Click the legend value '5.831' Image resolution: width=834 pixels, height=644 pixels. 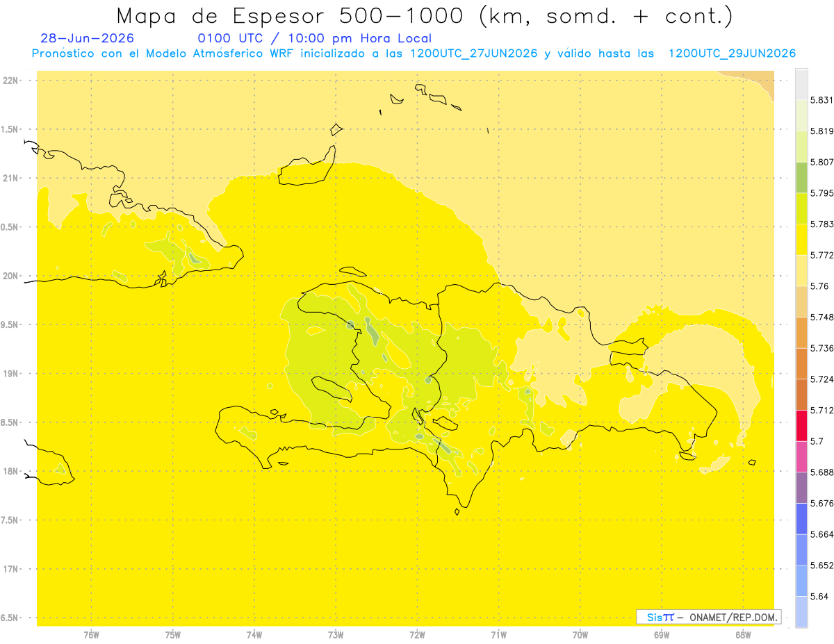pyautogui.click(x=822, y=100)
